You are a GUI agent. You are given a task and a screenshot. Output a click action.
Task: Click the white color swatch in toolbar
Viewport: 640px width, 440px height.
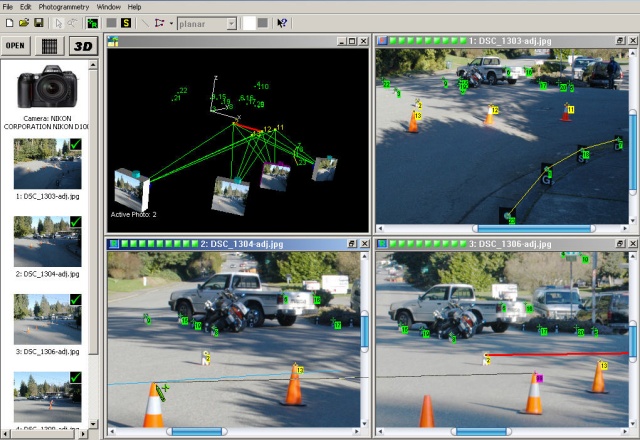click(249, 22)
